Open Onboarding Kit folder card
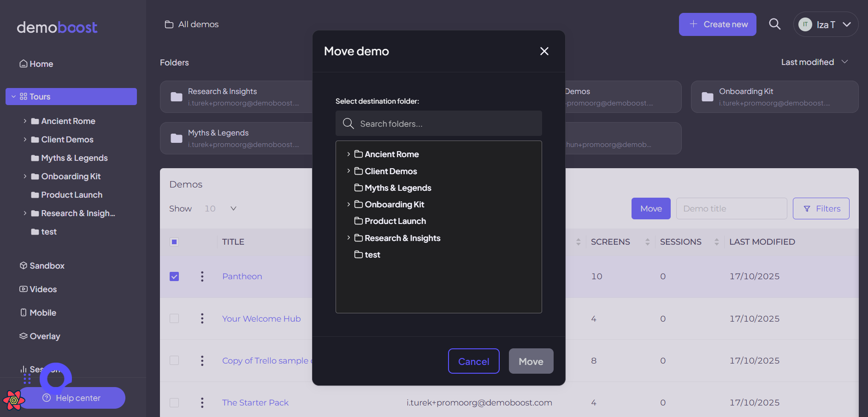868x417 pixels. pos(774,97)
